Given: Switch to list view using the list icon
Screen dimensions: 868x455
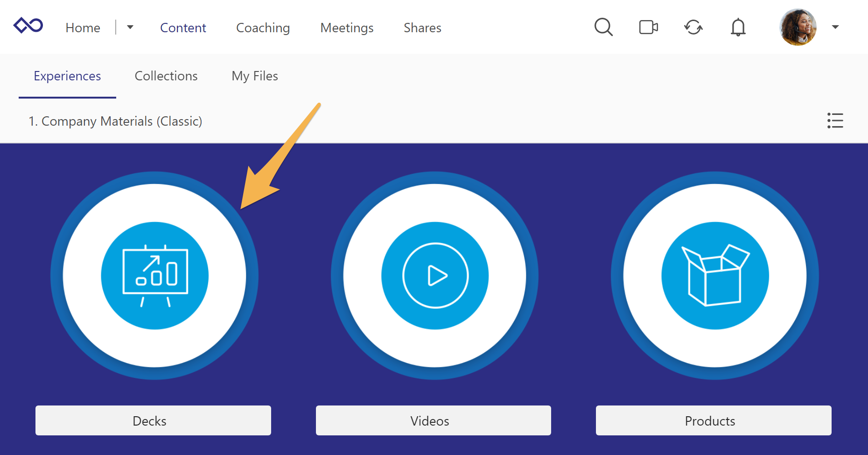Looking at the screenshot, I should tap(835, 121).
